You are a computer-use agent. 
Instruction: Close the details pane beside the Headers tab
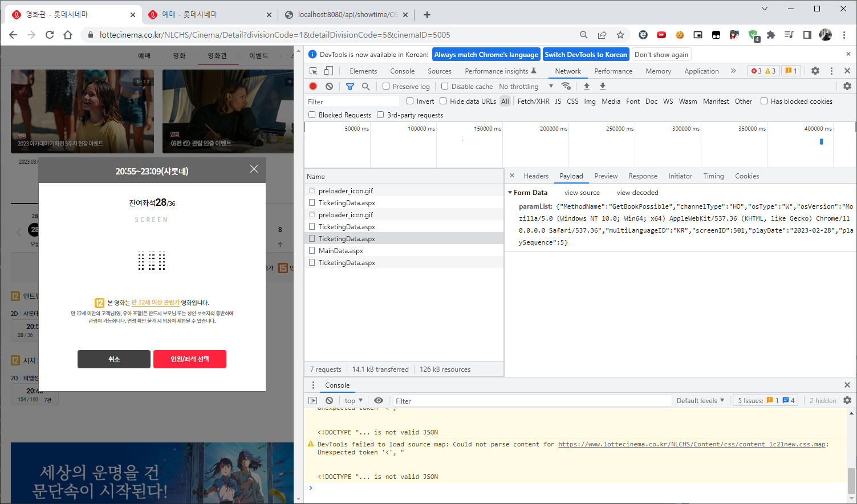pos(512,176)
